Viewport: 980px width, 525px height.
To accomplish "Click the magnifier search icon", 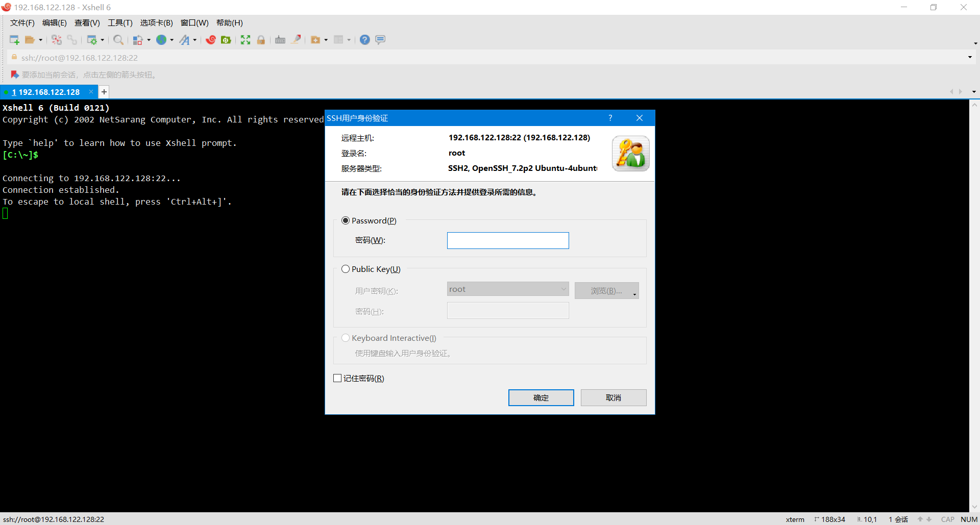I will point(118,40).
